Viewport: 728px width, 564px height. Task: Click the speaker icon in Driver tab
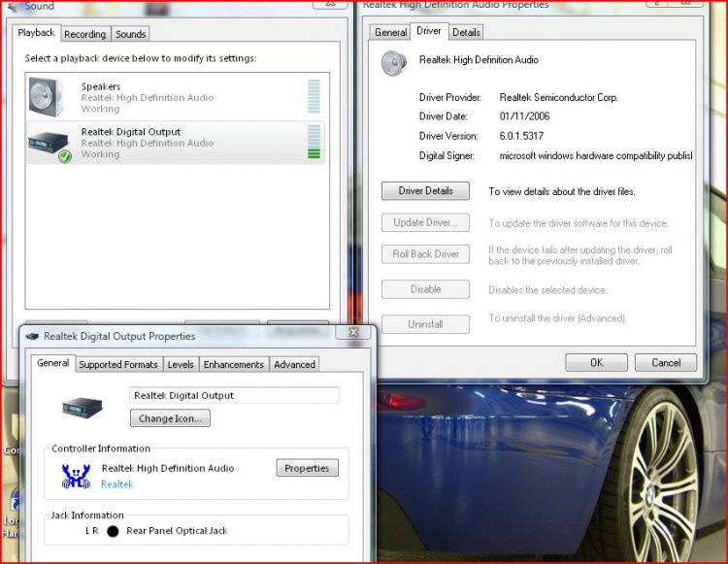pos(394,64)
